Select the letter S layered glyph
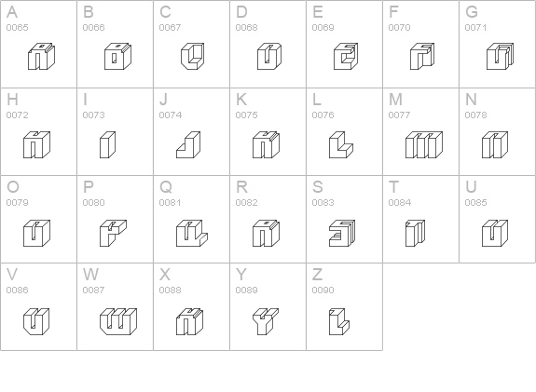 (x=342, y=233)
